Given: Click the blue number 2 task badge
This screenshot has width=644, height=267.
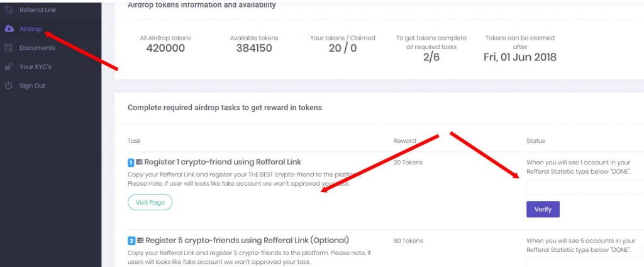Looking at the screenshot, I should tap(131, 241).
